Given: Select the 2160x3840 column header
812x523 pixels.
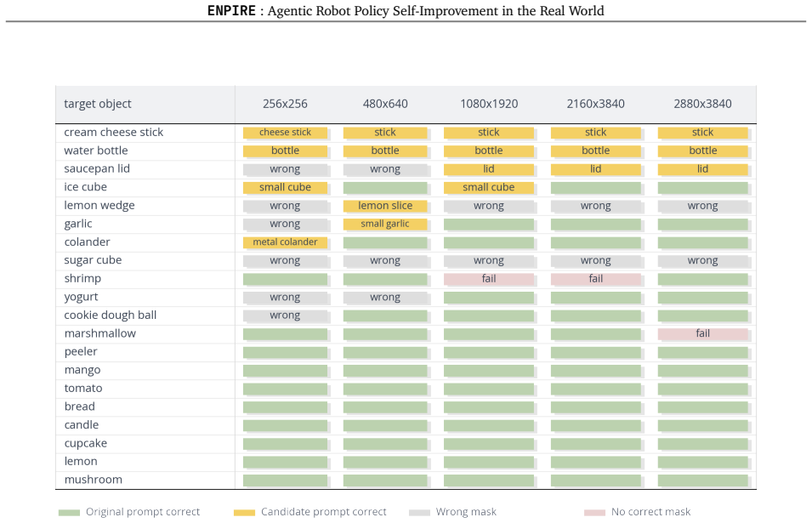Looking at the screenshot, I should click(595, 104).
